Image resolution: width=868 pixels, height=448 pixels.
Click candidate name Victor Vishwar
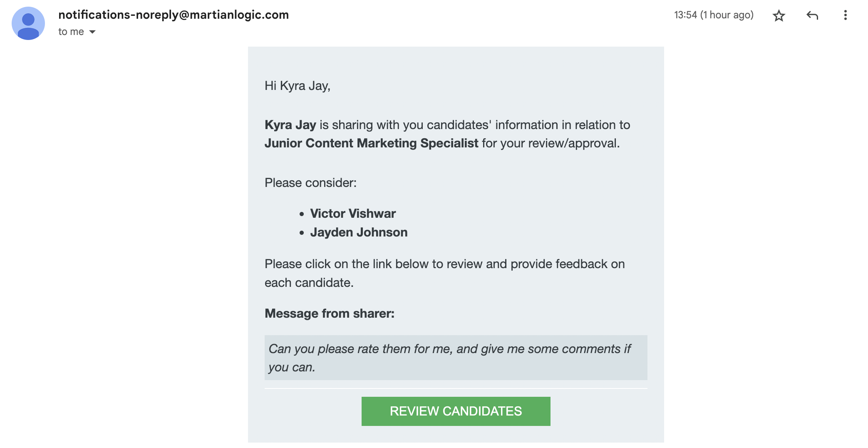353,214
